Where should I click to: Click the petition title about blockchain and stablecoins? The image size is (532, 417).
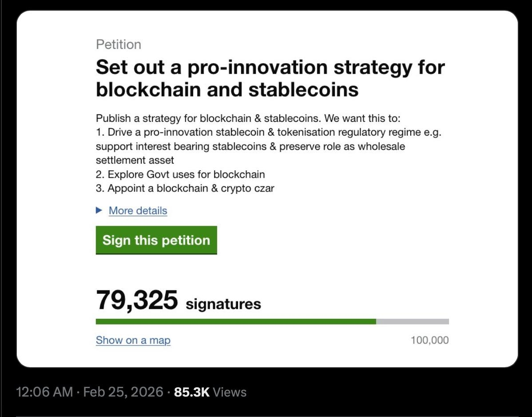(x=270, y=78)
